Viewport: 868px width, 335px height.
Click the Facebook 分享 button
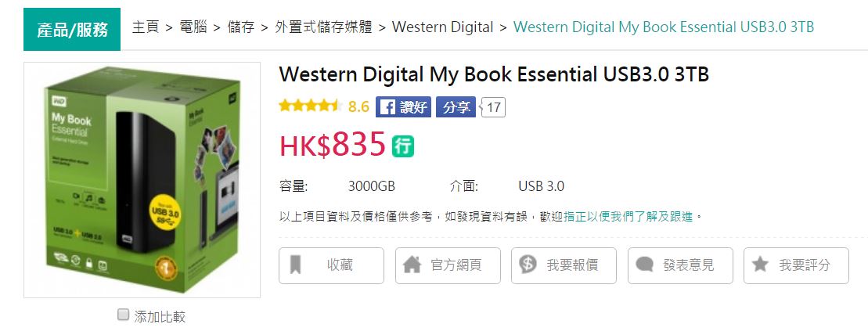pos(456,107)
